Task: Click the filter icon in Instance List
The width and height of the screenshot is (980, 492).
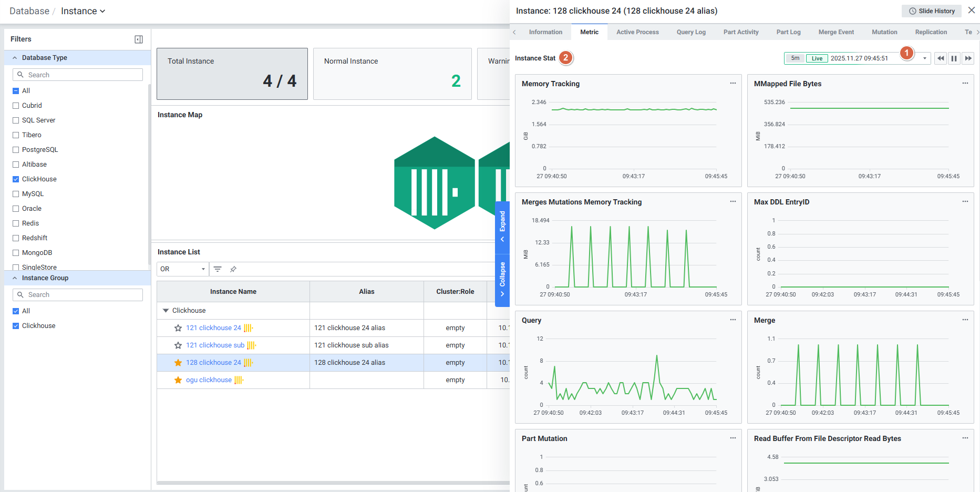Action: [218, 269]
